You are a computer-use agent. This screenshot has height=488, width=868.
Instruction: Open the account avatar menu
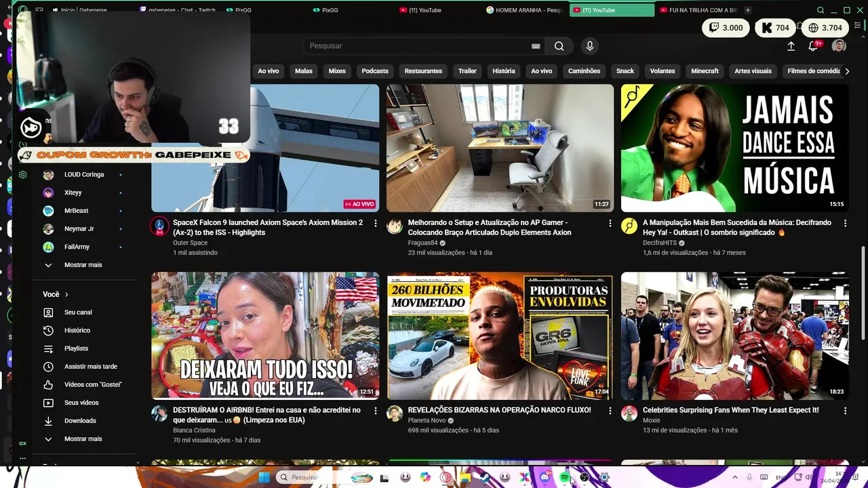click(x=839, y=46)
